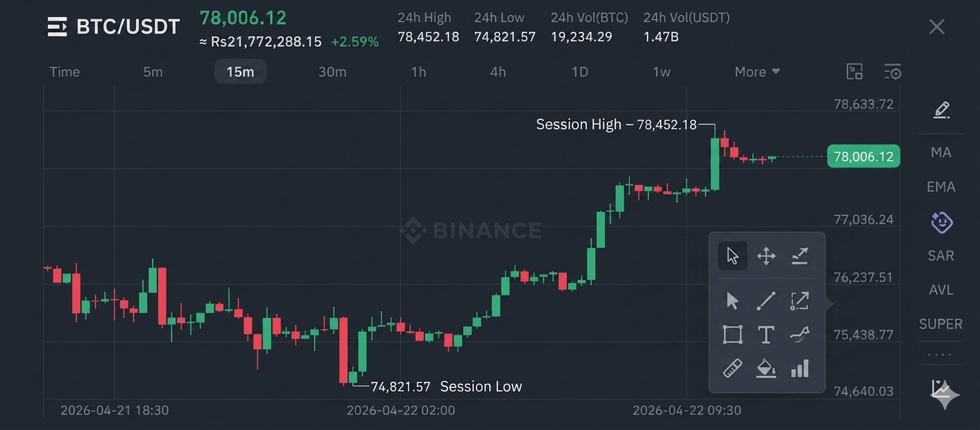
Task: Click the +2.59% change value
Action: point(355,42)
